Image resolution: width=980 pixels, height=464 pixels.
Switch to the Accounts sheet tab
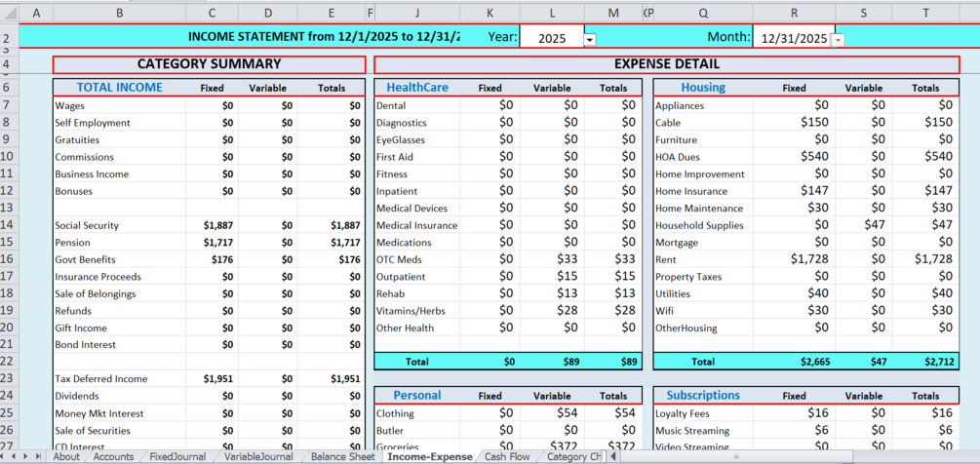coord(113,456)
